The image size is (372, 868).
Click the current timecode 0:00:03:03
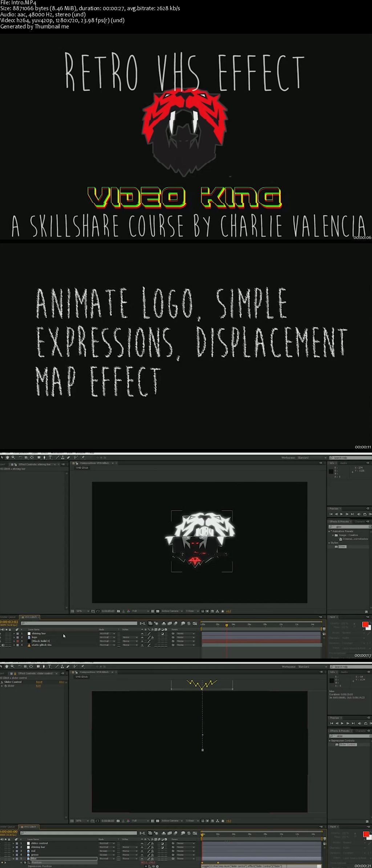9,622
